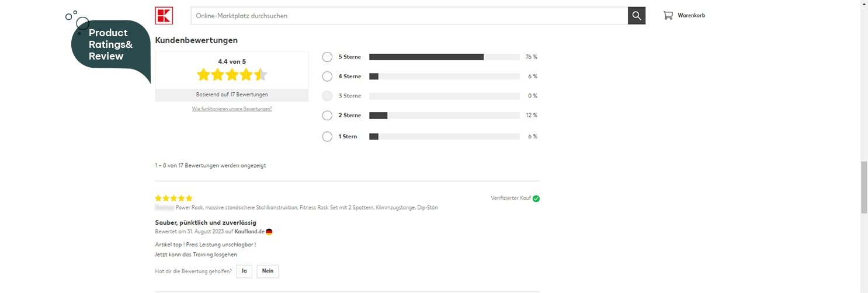Image resolution: width=868 pixels, height=293 pixels.
Task: Click the yellow average rating stars
Action: point(232,75)
